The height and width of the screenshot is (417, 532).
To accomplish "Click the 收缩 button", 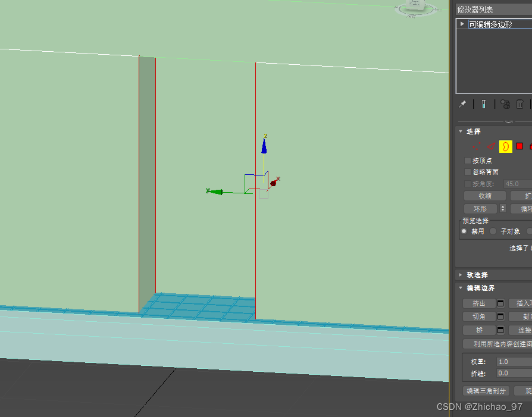I will coord(485,196).
